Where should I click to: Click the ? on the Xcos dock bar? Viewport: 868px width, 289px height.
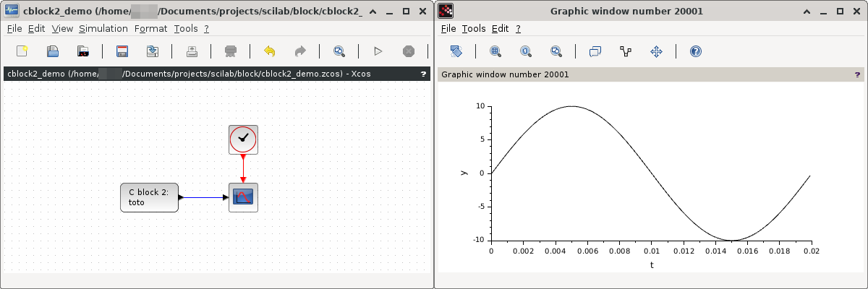point(423,74)
